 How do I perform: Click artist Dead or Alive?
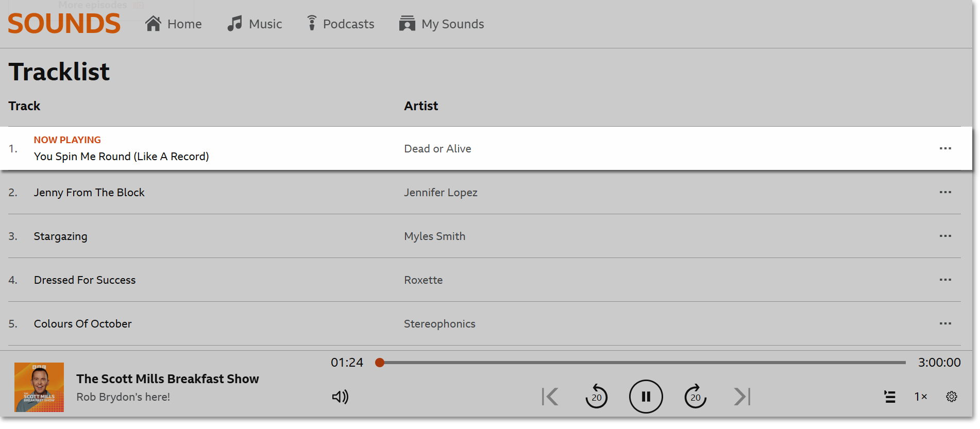[x=437, y=149]
